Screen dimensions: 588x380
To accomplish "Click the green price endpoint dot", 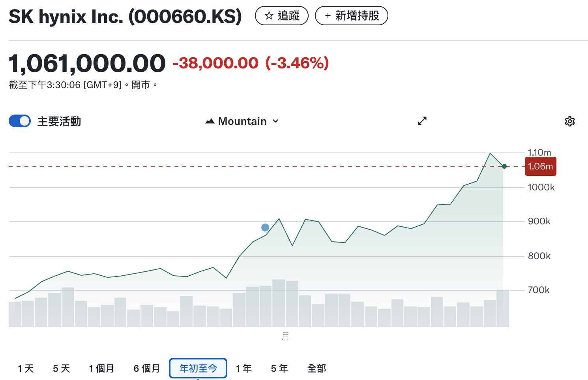I will pos(504,166).
